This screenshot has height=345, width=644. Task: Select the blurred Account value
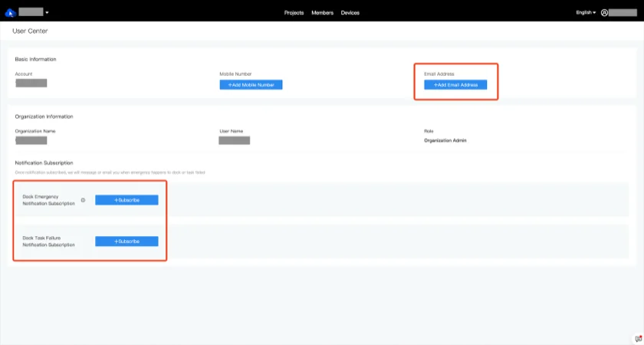(x=31, y=83)
